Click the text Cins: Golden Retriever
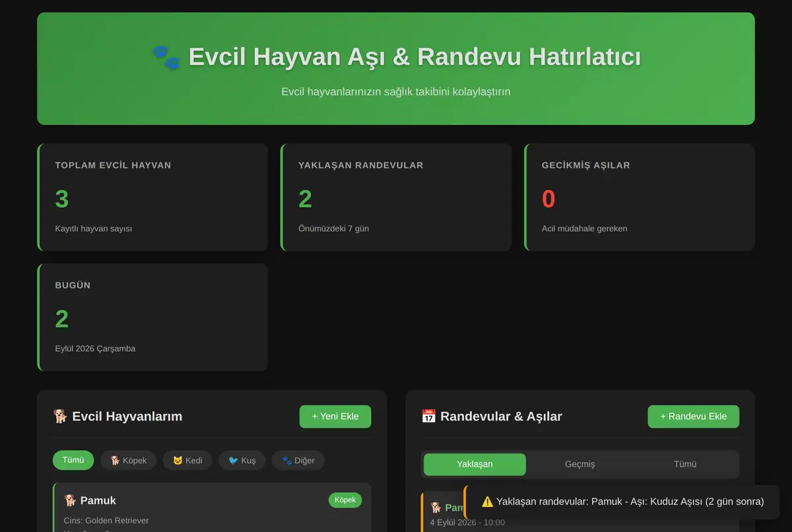Viewport: 792px width, 532px height. pos(106,521)
